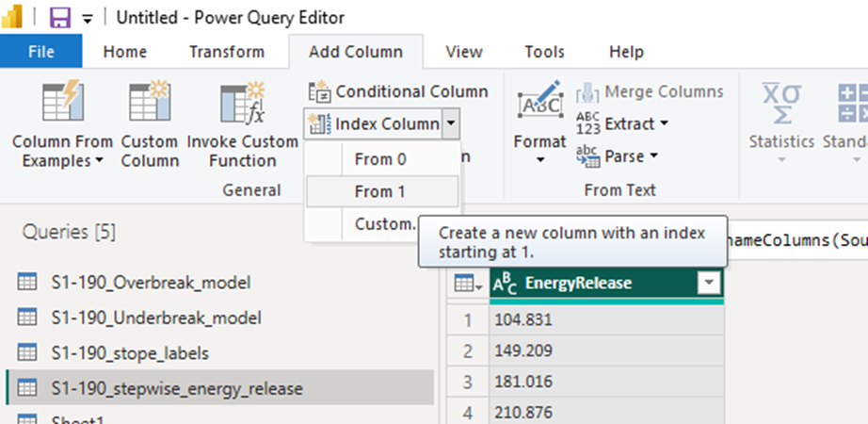Open the File menu
The width and height of the screenshot is (868, 424).
(41, 52)
